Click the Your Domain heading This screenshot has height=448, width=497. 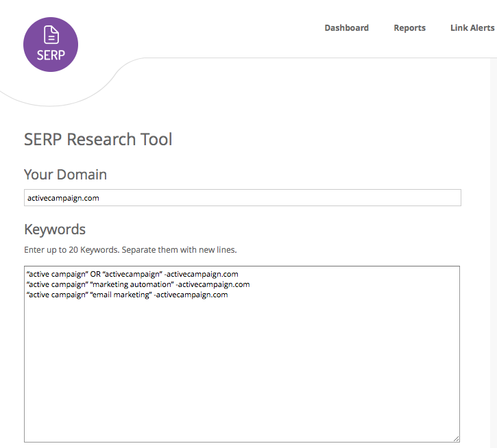pos(65,175)
